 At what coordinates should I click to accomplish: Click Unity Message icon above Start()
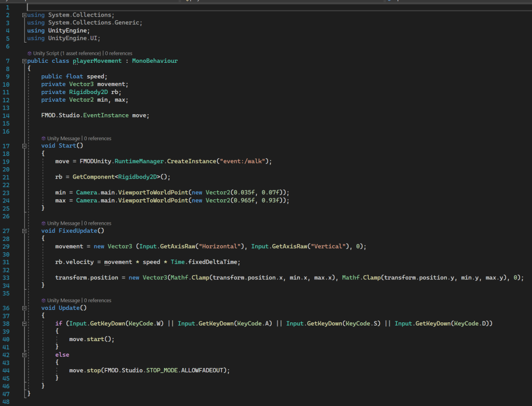[44, 139]
